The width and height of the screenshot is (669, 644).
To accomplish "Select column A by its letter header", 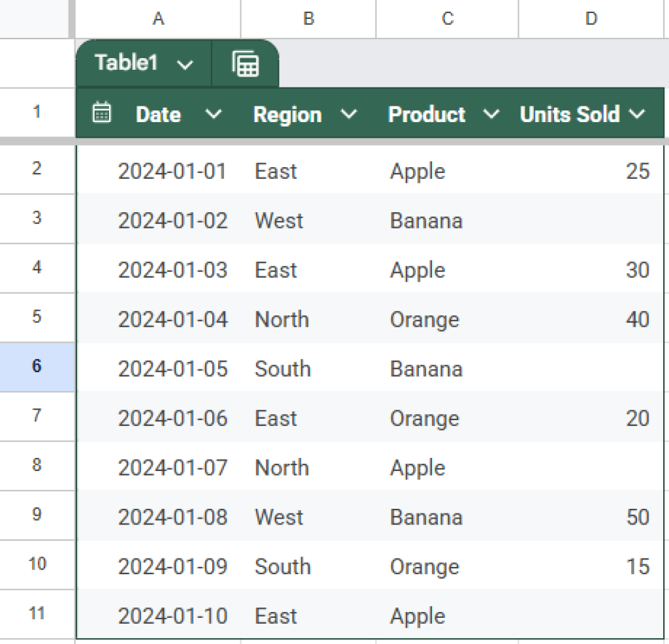I will pos(158,18).
